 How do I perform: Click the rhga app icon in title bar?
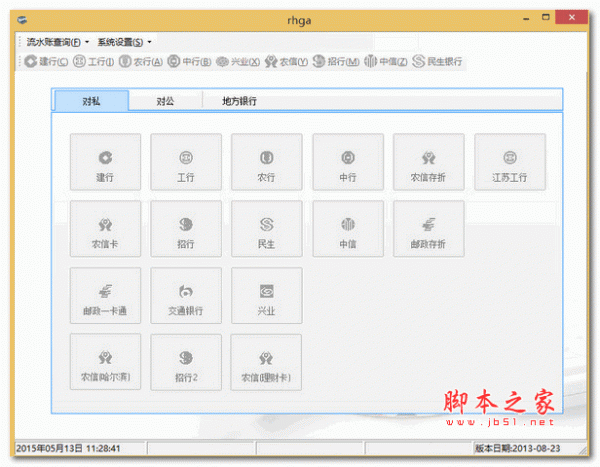[x=22, y=20]
